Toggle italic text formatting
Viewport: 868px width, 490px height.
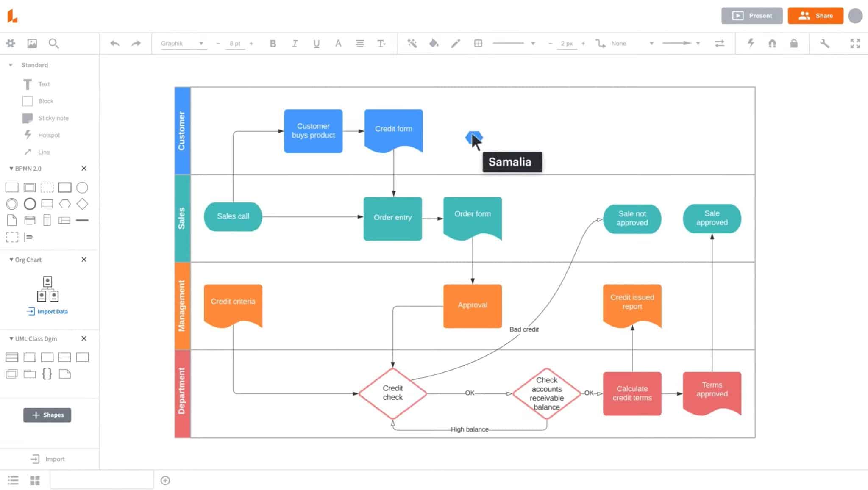coord(295,43)
